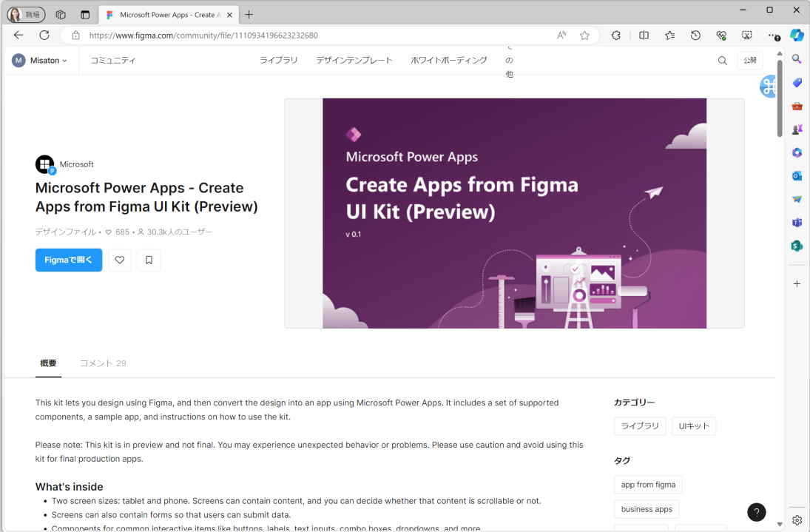Open Games chess icon in sidebar
The width and height of the screenshot is (810, 532).
pyautogui.click(x=797, y=129)
